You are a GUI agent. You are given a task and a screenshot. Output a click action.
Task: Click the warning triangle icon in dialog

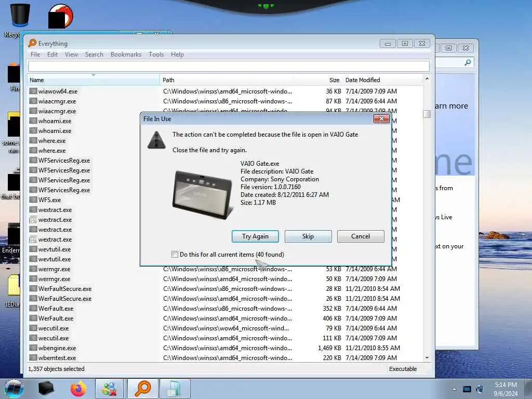[x=156, y=140]
